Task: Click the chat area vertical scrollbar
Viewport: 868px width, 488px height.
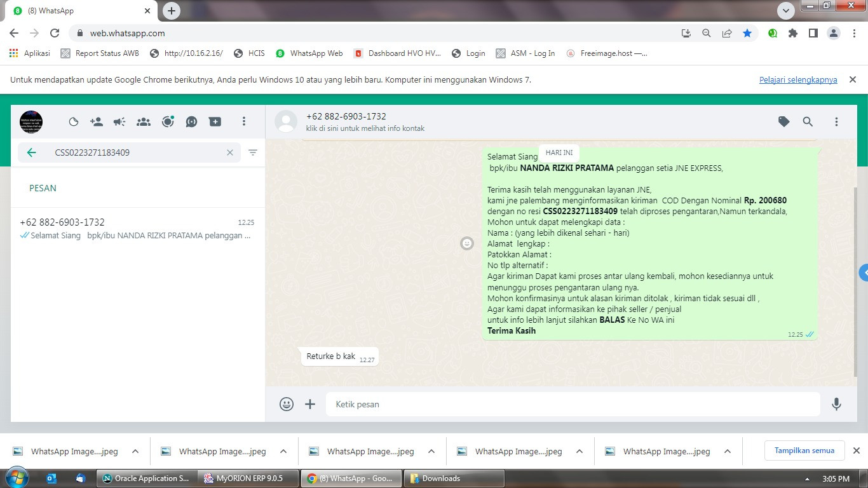Action: point(854,283)
